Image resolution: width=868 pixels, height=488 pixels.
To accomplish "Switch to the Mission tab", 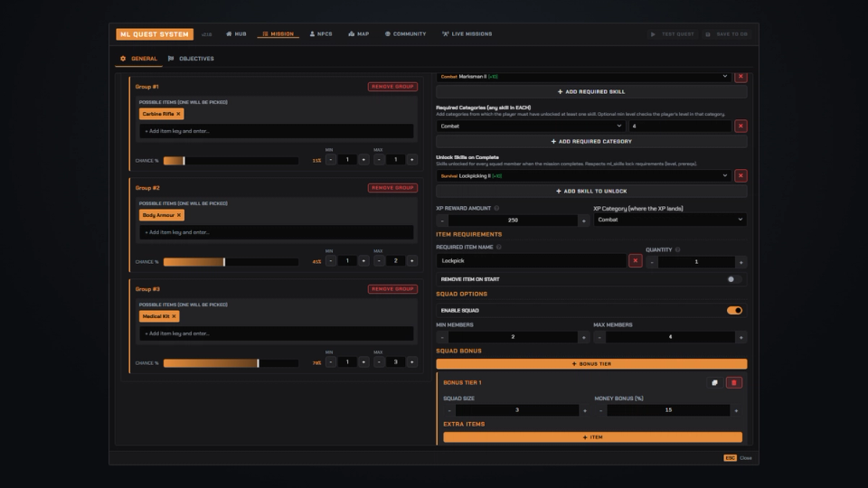I will point(278,33).
